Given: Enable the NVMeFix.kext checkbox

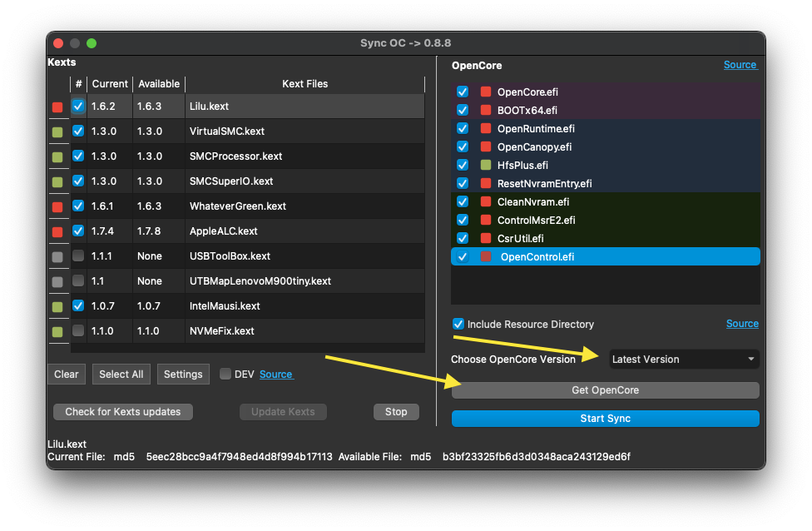Looking at the screenshot, I should point(78,330).
